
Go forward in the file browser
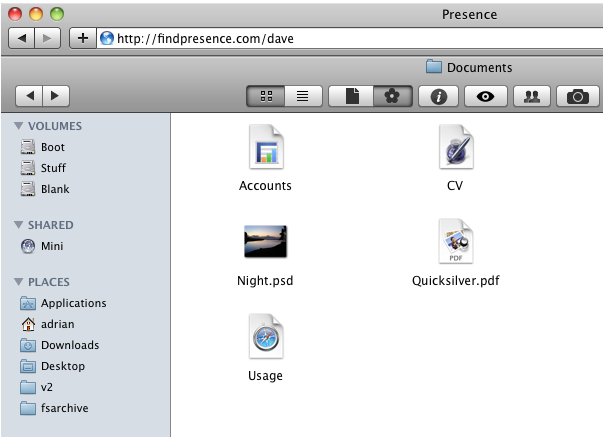click(x=54, y=96)
